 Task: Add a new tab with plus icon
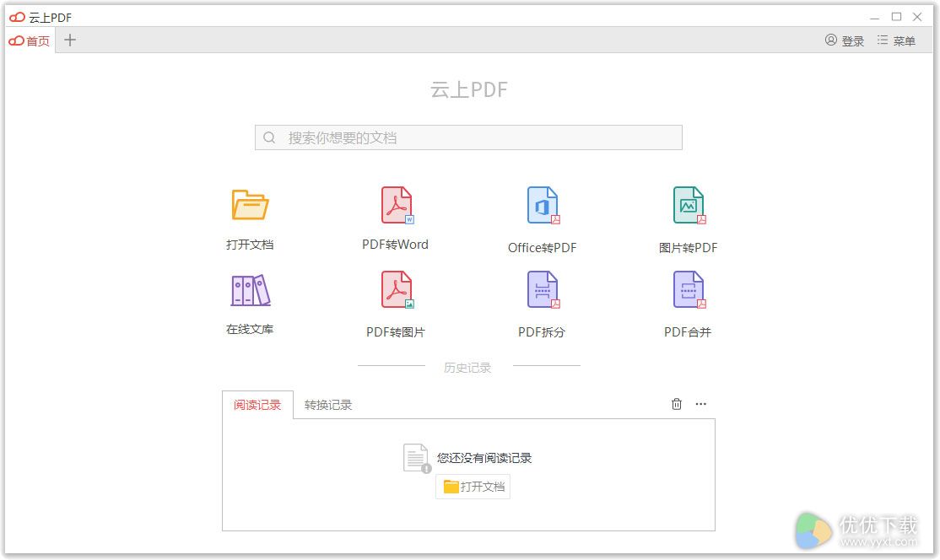pyautogui.click(x=69, y=40)
